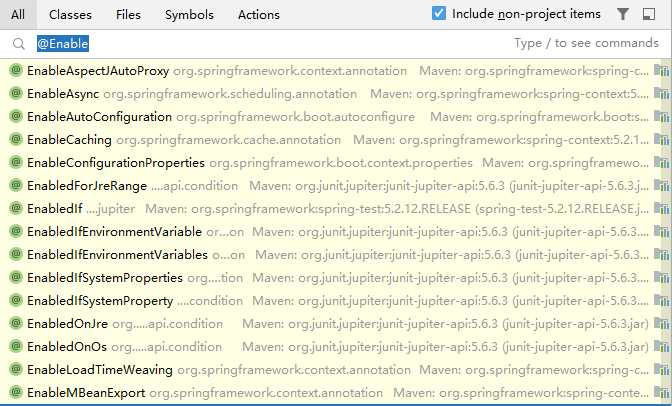Select EnableCaching result
Image resolution: width=672 pixels, height=406 pixels.
coord(336,140)
